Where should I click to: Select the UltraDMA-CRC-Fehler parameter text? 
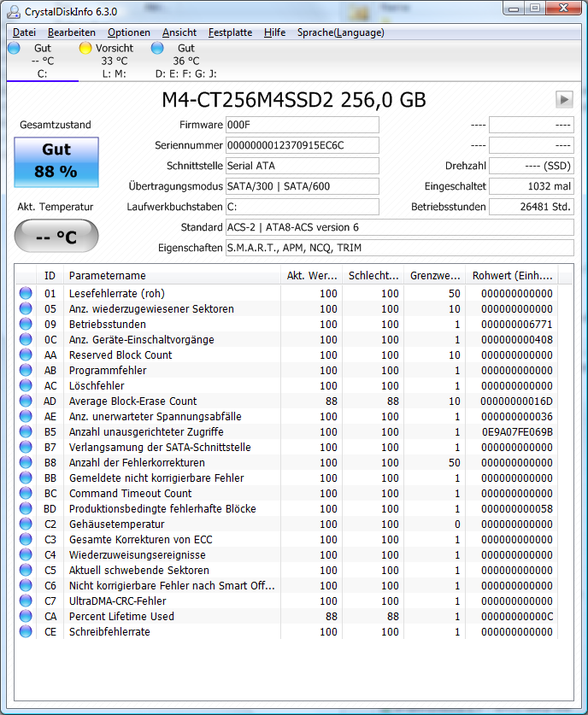118,601
